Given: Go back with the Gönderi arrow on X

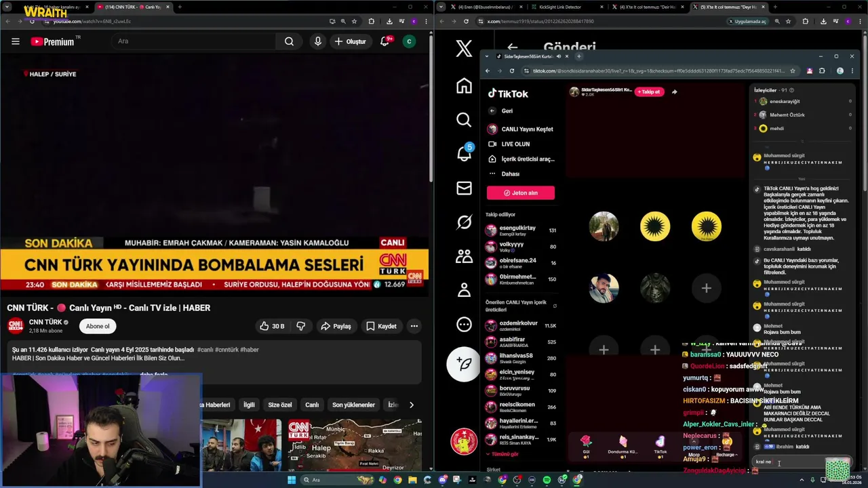Looking at the screenshot, I should click(512, 47).
